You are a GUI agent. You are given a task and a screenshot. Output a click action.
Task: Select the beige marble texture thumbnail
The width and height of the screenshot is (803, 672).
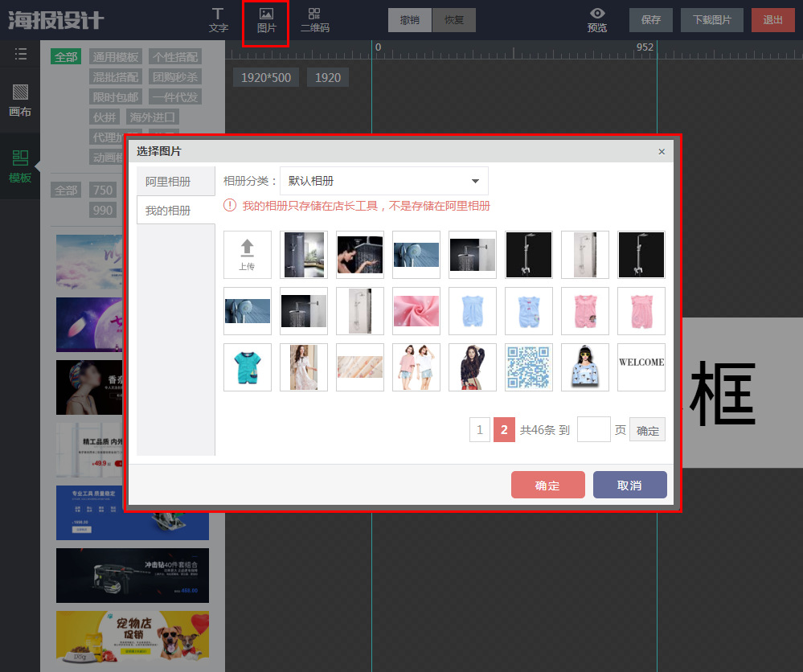click(x=360, y=367)
